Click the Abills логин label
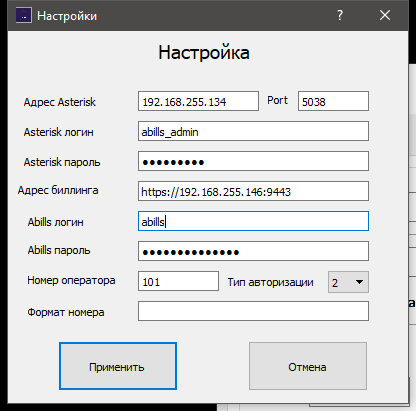Viewport: 416px width, 411px height. tap(55, 222)
